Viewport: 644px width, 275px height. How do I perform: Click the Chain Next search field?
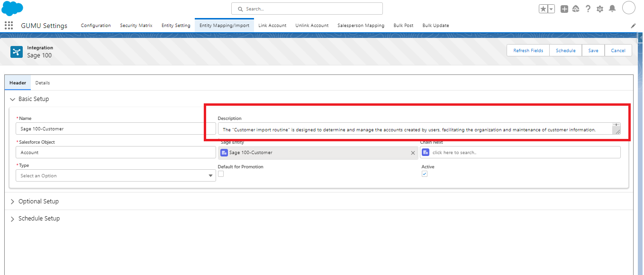520,152
